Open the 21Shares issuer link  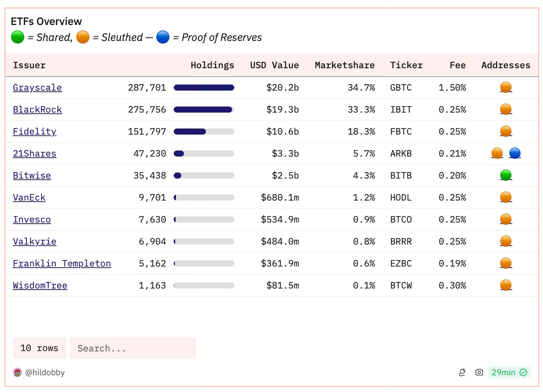35,154
